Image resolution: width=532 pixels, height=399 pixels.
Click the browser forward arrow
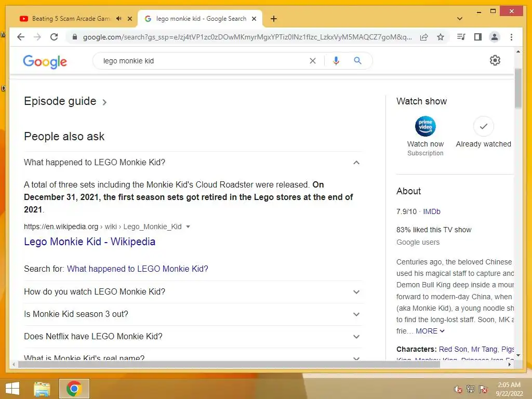pyautogui.click(x=37, y=37)
